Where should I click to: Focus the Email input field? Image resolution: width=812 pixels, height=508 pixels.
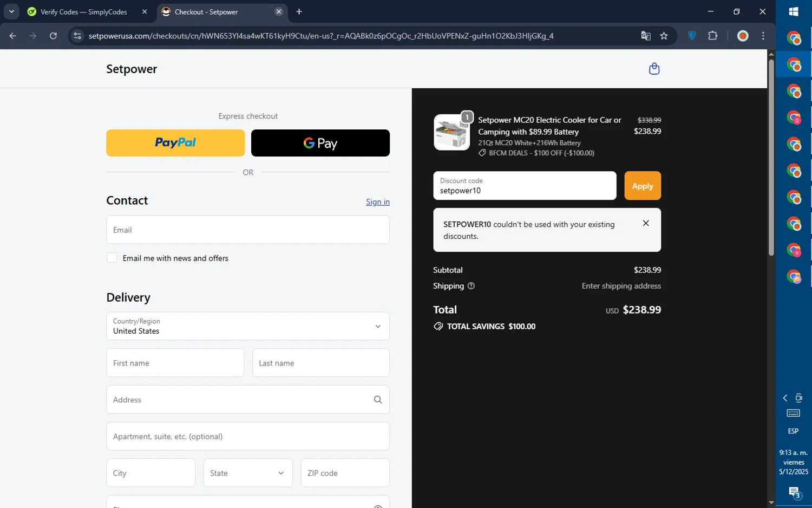coord(248,230)
